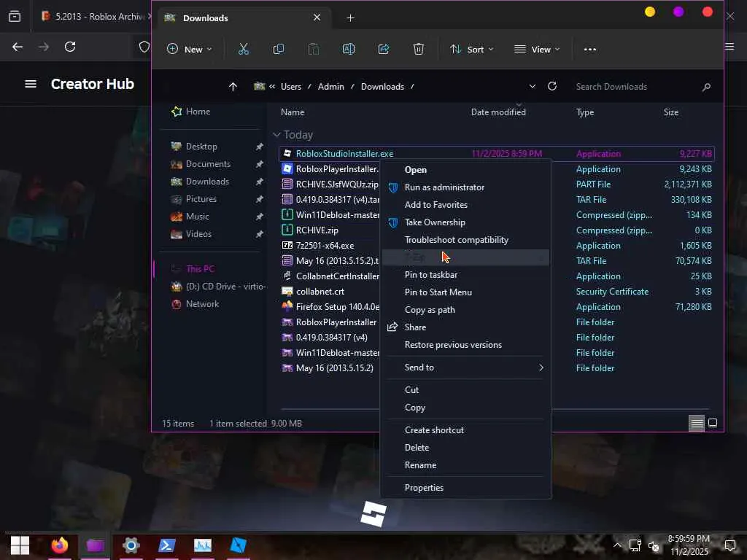
Task: Click Users in the breadcrumb path
Action: click(290, 87)
